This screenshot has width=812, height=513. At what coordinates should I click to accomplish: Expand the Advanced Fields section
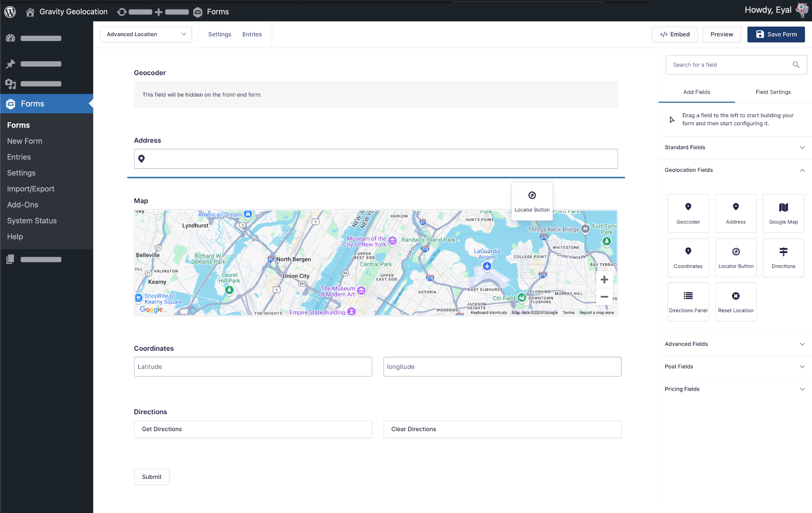[736, 343]
